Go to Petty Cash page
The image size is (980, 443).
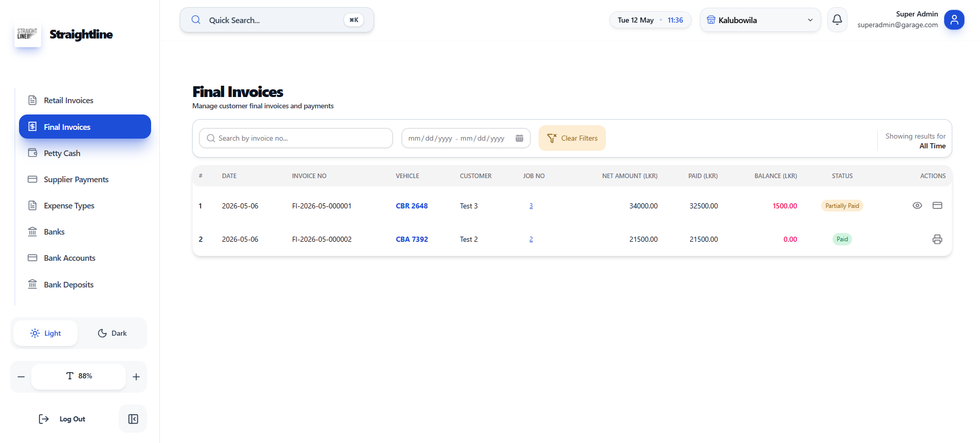(85, 153)
